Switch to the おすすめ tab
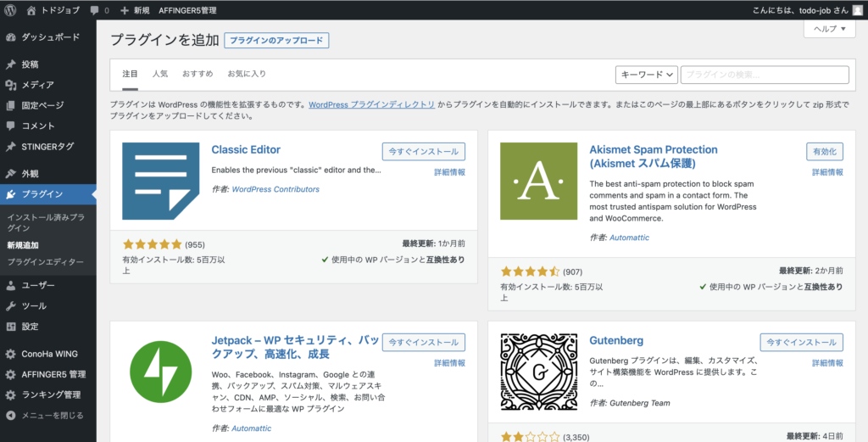 198,74
